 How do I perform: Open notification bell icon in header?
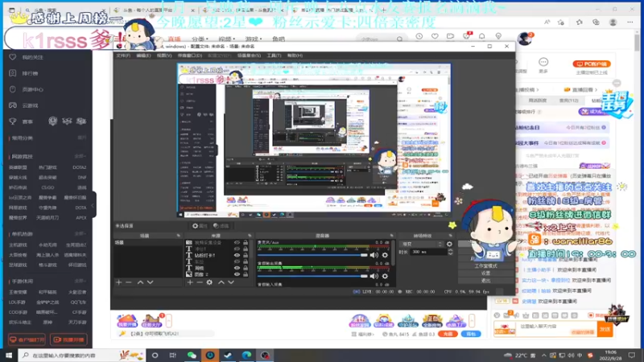(x=482, y=36)
